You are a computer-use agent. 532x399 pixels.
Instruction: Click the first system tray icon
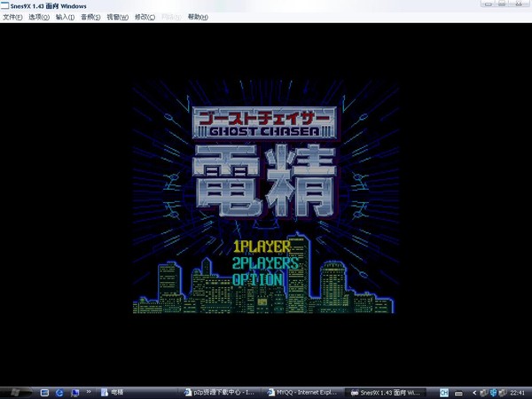(x=483, y=393)
